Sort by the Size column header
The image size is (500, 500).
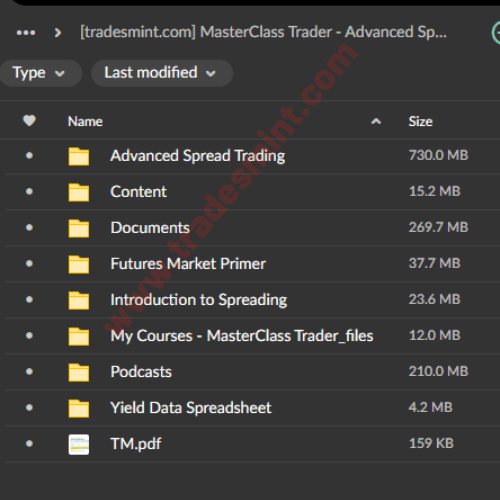(421, 121)
